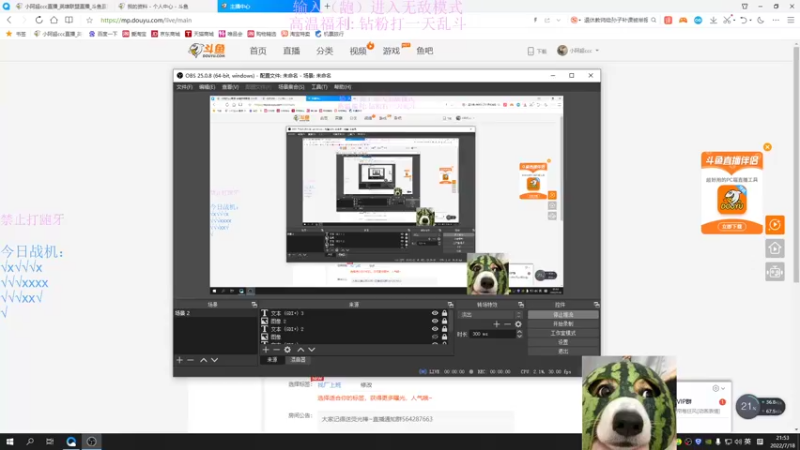Open browser search engine dropdown

(x=576, y=20)
